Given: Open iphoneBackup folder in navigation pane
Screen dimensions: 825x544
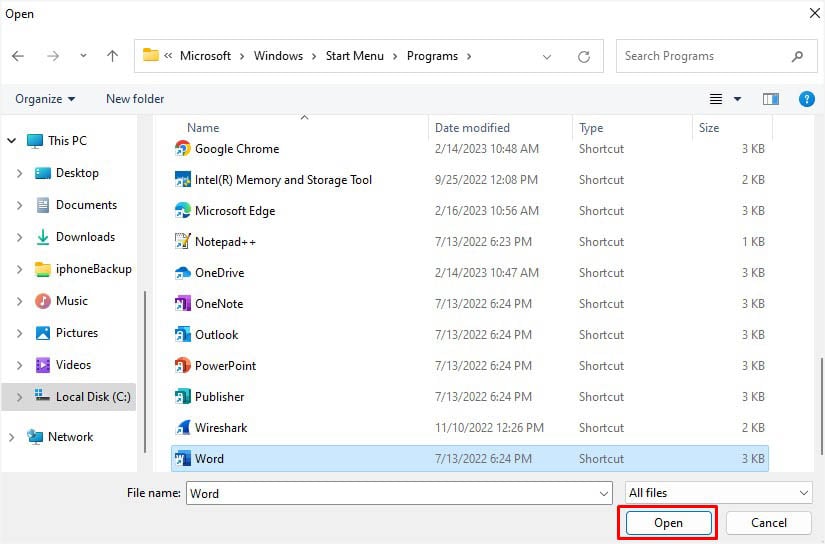Looking at the screenshot, I should click(x=94, y=269).
